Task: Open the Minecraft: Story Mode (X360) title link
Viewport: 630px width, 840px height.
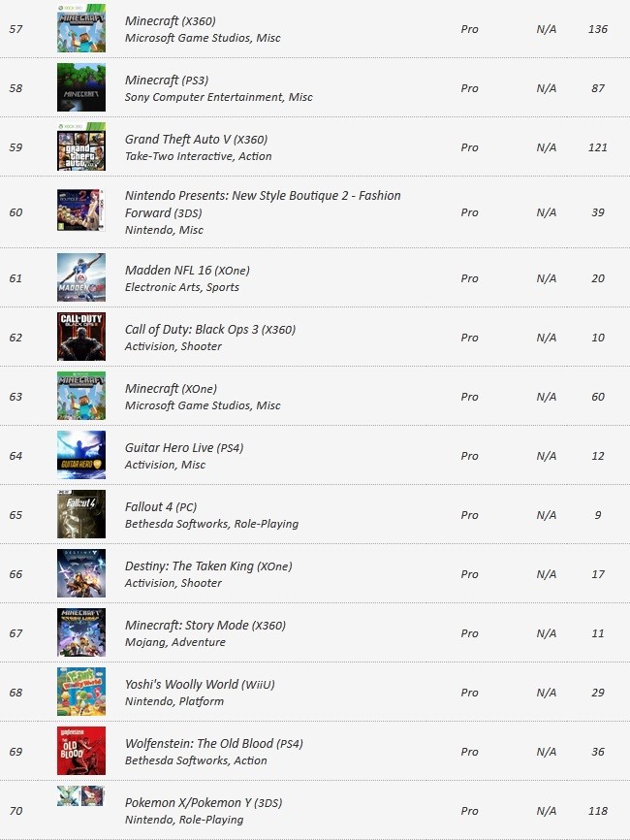Action: (x=205, y=626)
